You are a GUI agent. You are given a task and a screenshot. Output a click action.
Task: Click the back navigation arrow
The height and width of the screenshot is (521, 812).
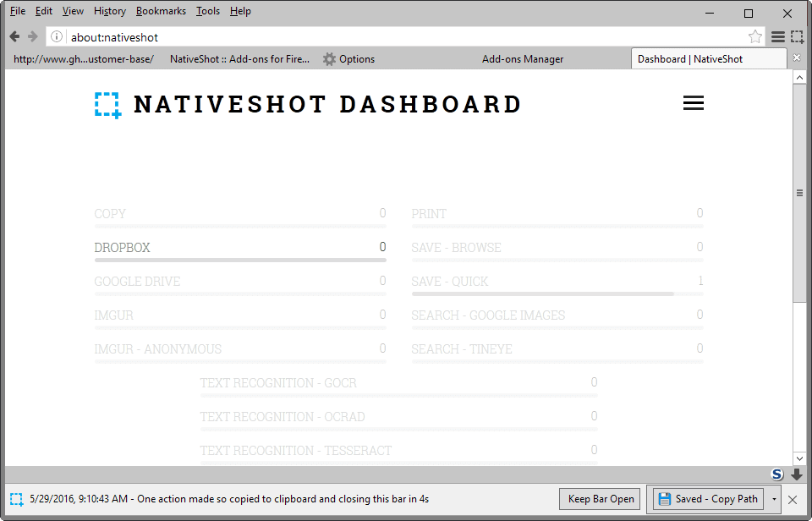click(x=14, y=36)
